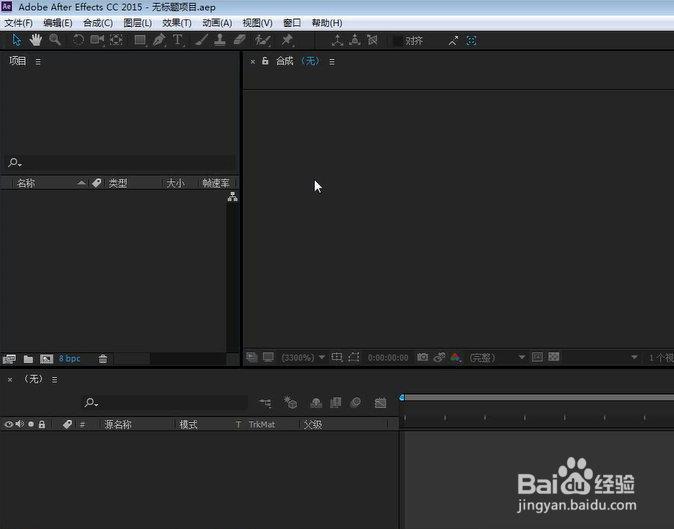Viewport: 674px width, 529px height.
Task: Click the timeline layer search field
Action: (x=164, y=403)
